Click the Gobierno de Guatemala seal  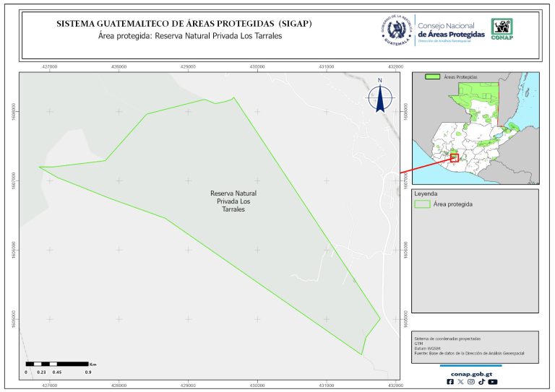click(395, 30)
